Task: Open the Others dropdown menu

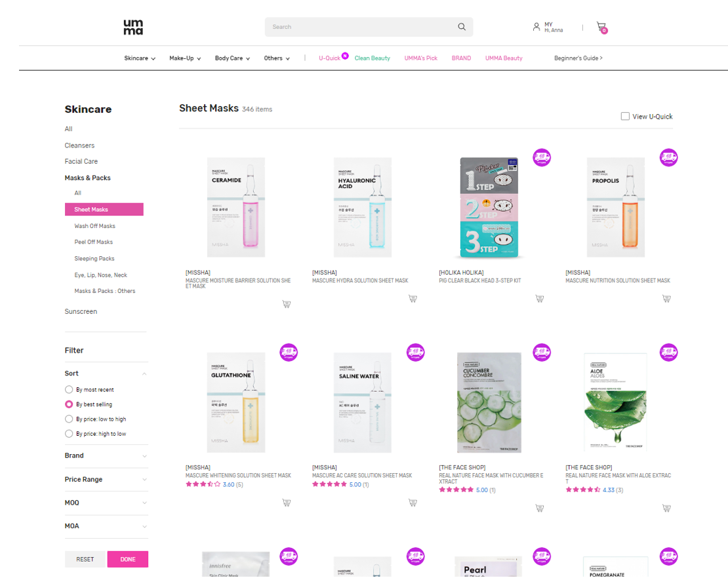Action: (277, 58)
